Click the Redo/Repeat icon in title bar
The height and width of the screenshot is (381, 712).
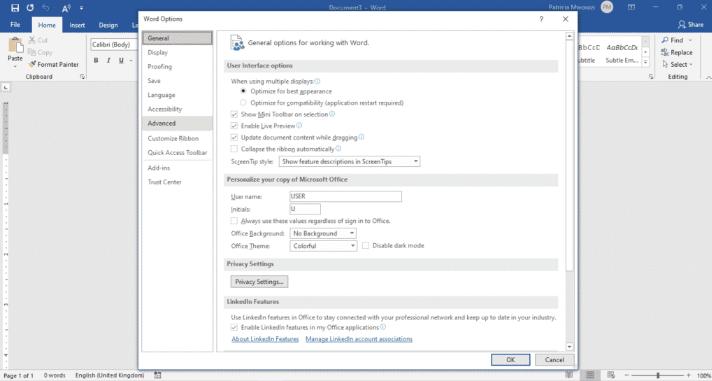point(30,8)
